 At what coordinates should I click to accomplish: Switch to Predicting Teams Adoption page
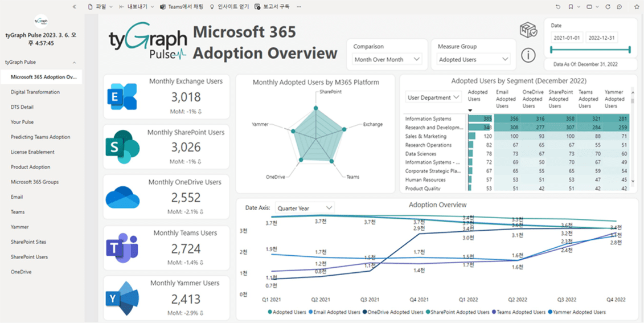pyautogui.click(x=40, y=137)
